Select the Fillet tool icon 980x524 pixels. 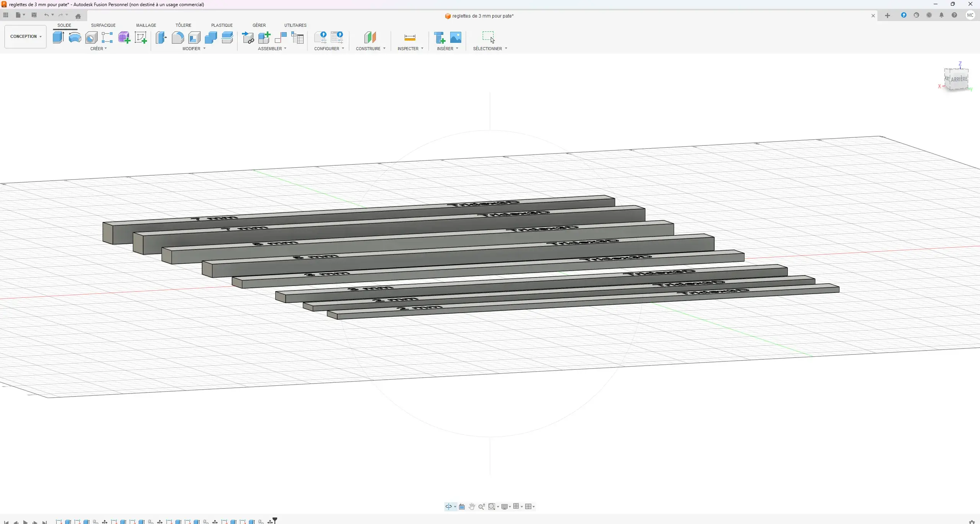(x=178, y=38)
